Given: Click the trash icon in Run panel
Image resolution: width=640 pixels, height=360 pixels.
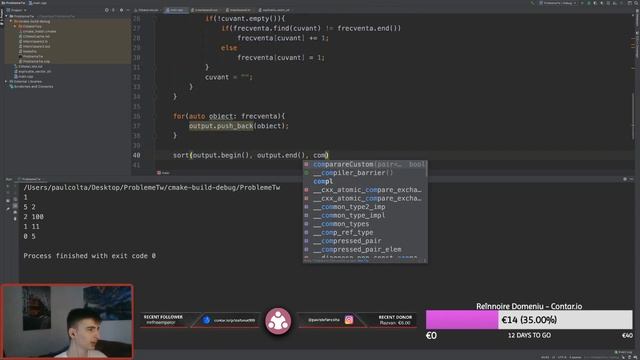Looking at the screenshot, I should 15,219.
